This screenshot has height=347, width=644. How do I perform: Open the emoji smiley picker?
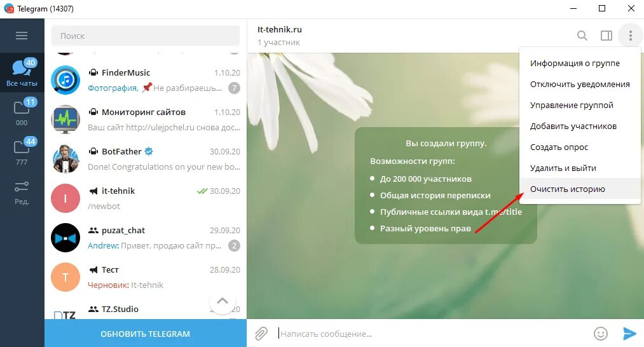pyautogui.click(x=601, y=334)
